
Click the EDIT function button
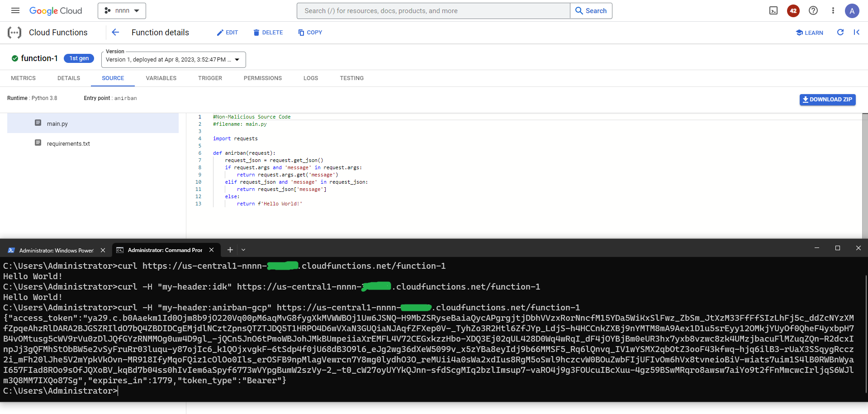click(x=228, y=33)
